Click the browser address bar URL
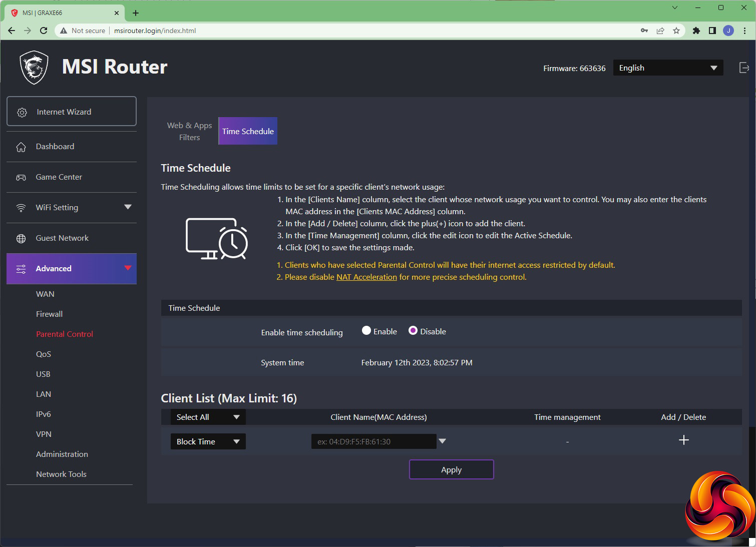This screenshot has height=547, width=756. point(155,31)
